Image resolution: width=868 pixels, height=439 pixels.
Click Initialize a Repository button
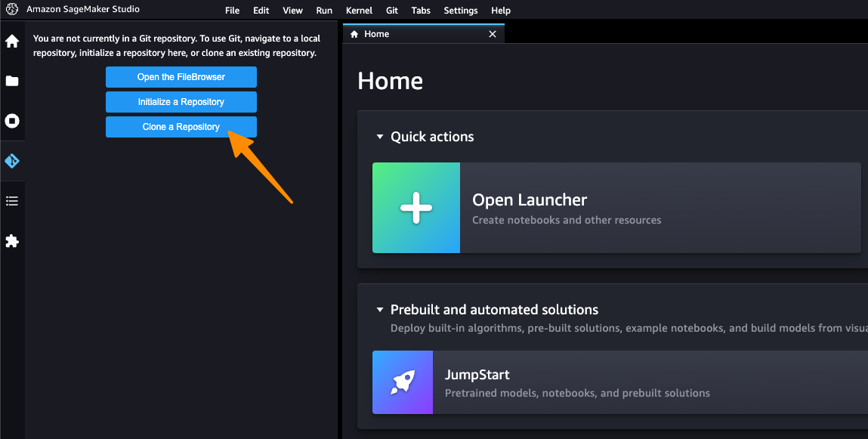tap(181, 102)
